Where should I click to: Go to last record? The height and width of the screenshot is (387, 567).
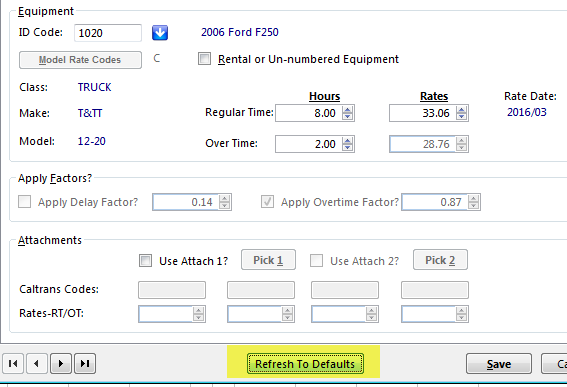pyautogui.click(x=85, y=363)
